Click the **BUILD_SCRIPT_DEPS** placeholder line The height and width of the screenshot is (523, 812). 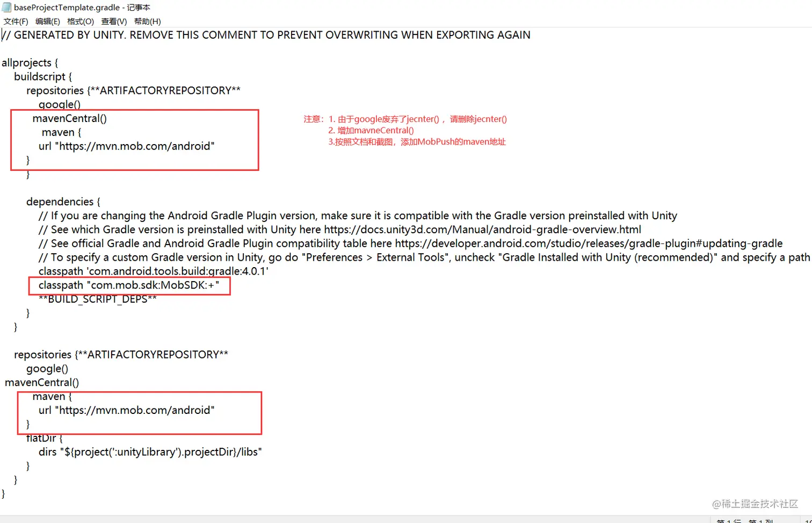pos(98,299)
